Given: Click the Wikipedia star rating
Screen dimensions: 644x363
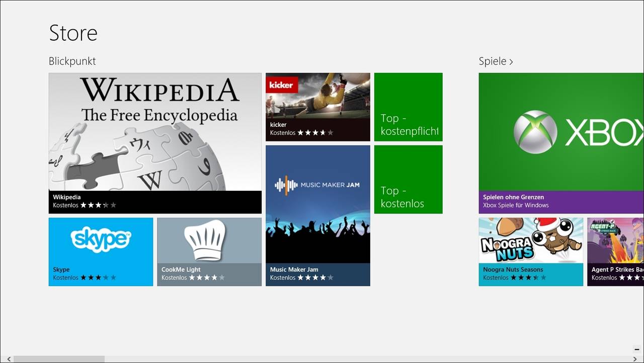Looking at the screenshot, I should [x=98, y=205].
